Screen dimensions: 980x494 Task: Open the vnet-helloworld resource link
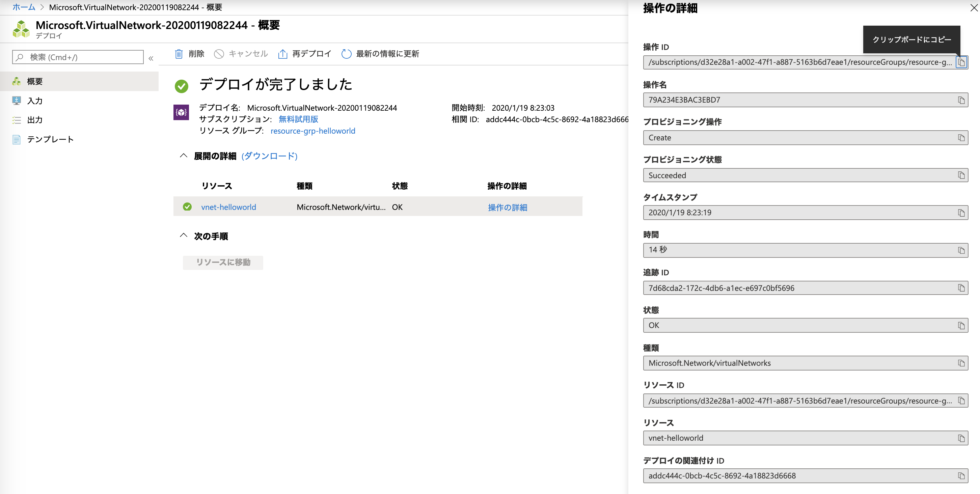click(x=229, y=207)
